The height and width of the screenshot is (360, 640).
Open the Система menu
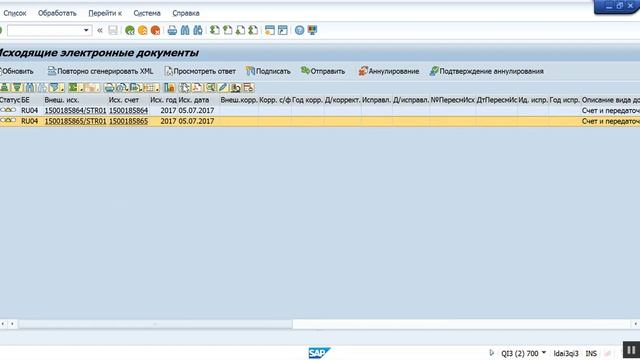coord(147,13)
